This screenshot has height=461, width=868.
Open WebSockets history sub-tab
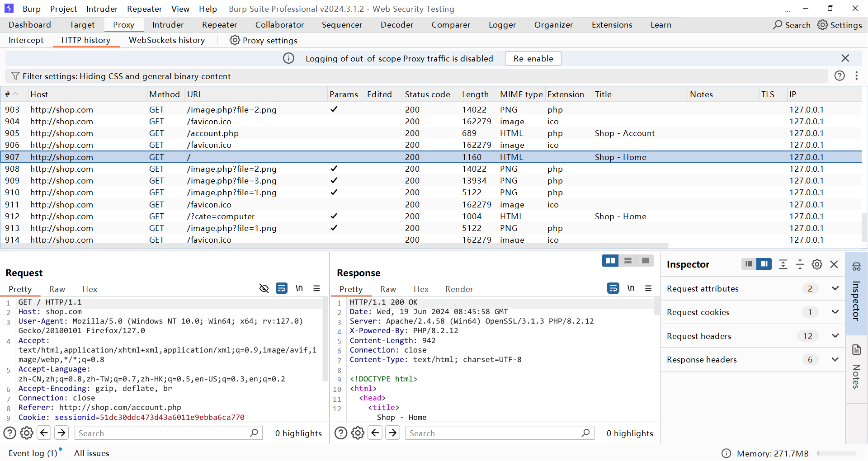[x=167, y=40]
